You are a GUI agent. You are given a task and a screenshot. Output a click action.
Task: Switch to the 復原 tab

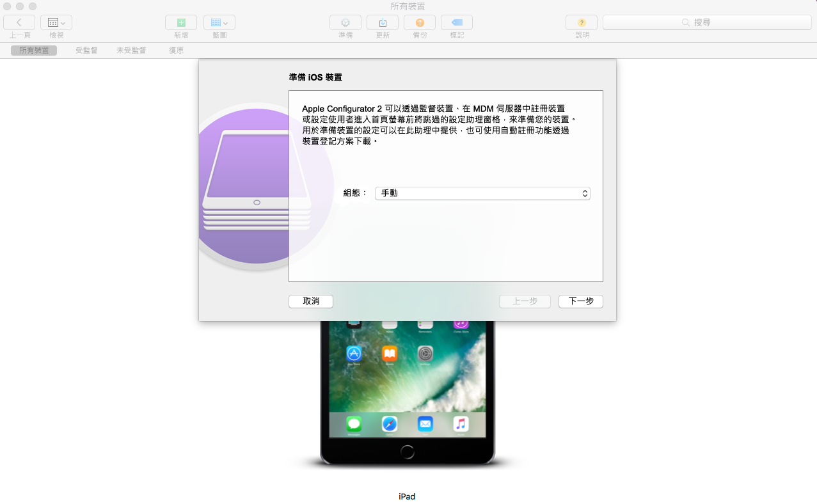(177, 50)
